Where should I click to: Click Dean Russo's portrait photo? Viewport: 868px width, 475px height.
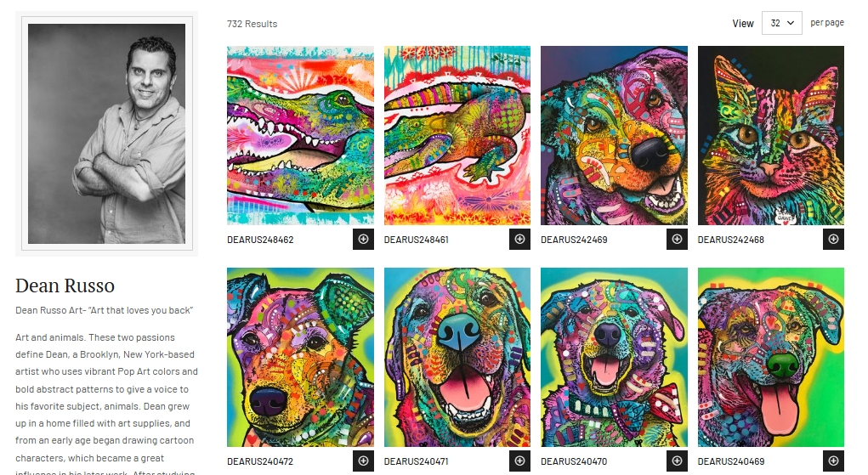pyautogui.click(x=107, y=133)
